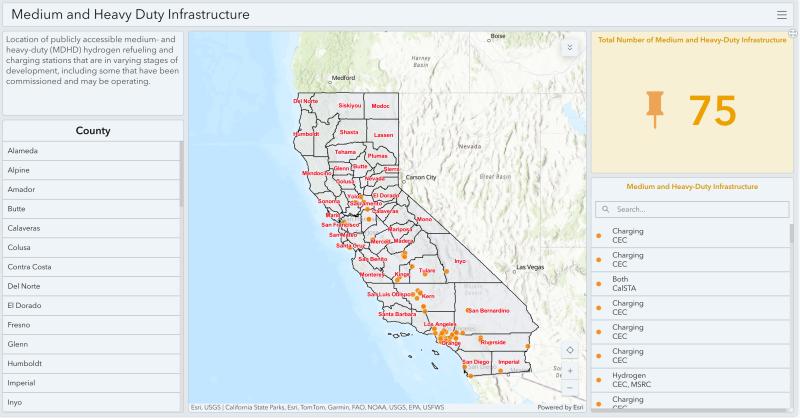Click the total count 75
The height and width of the screenshot is (418, 800).
point(712,111)
